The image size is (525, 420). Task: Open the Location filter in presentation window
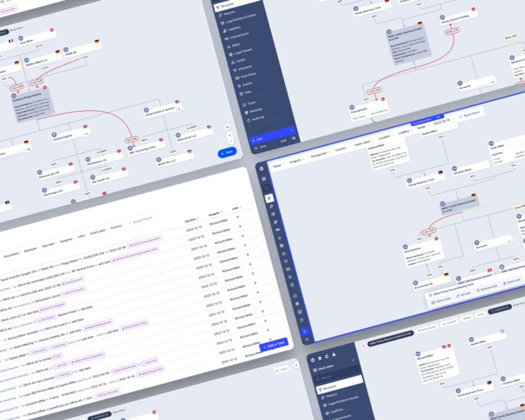point(385,138)
